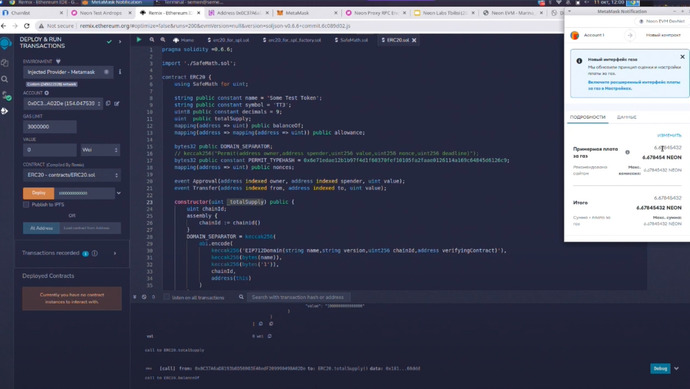690x389 pixels.
Task: Open the Solidity compiler sidebar icon
Action: pyautogui.click(x=5, y=95)
